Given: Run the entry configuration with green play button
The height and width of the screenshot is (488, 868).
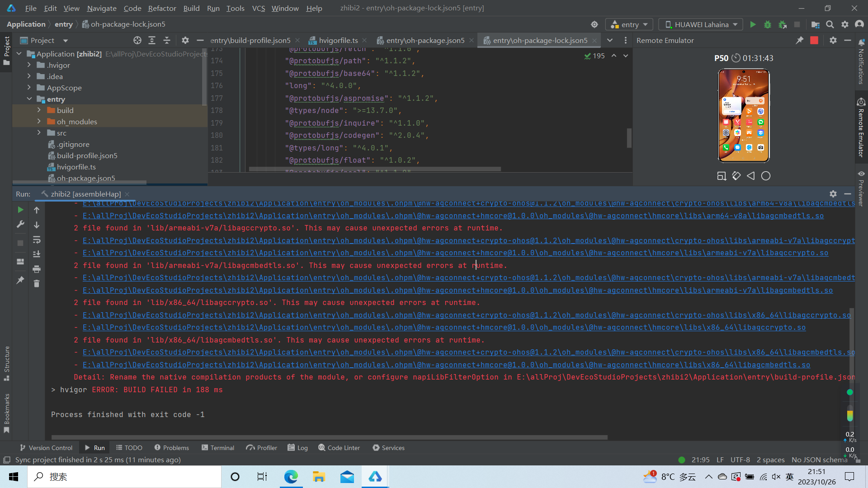Looking at the screenshot, I should pyautogui.click(x=753, y=24).
